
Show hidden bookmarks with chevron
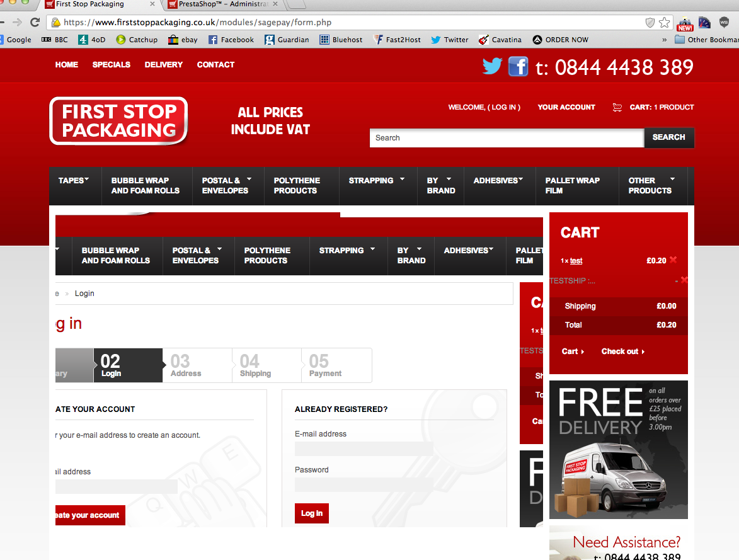tap(664, 40)
